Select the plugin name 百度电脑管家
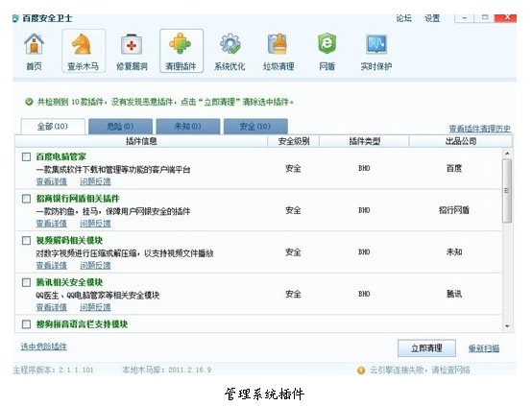The height and width of the screenshot is (406, 532). pos(61,157)
